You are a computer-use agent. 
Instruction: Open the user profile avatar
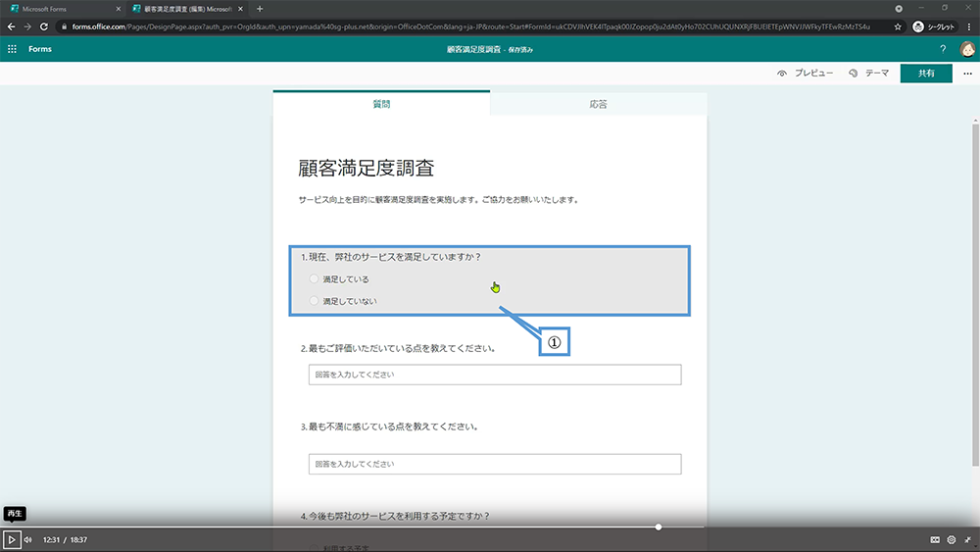967,49
